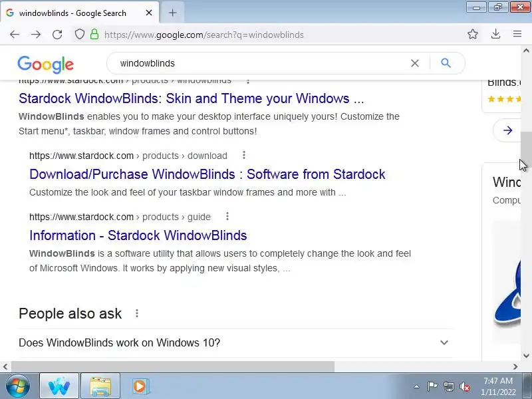Viewport: 532px width, 399px height.
Task: Go forward with the browser forward arrow
Action: point(36,35)
